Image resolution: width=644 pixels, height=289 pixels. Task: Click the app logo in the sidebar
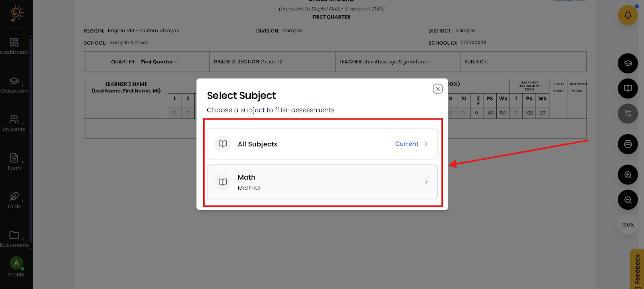(16, 14)
